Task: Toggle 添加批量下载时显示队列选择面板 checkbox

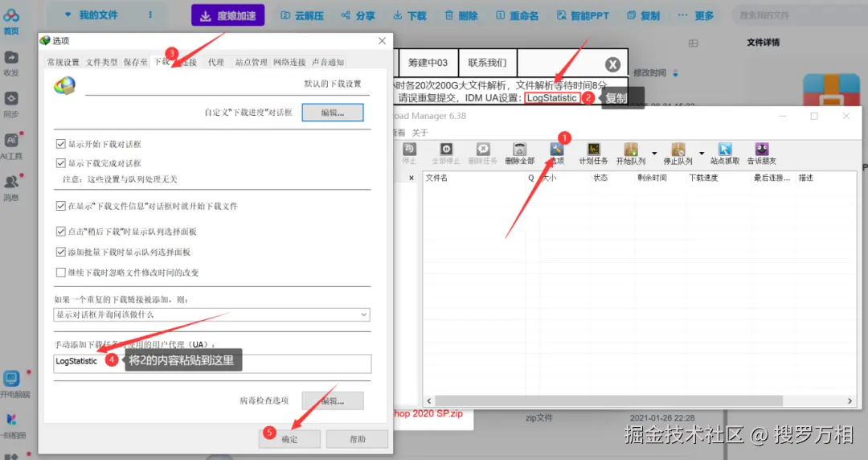Action: [x=61, y=252]
